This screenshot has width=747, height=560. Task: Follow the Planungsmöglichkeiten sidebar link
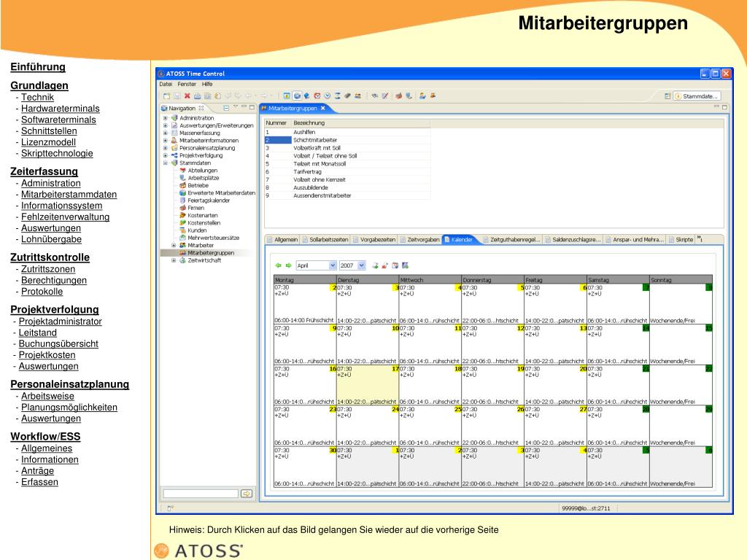click(x=69, y=407)
